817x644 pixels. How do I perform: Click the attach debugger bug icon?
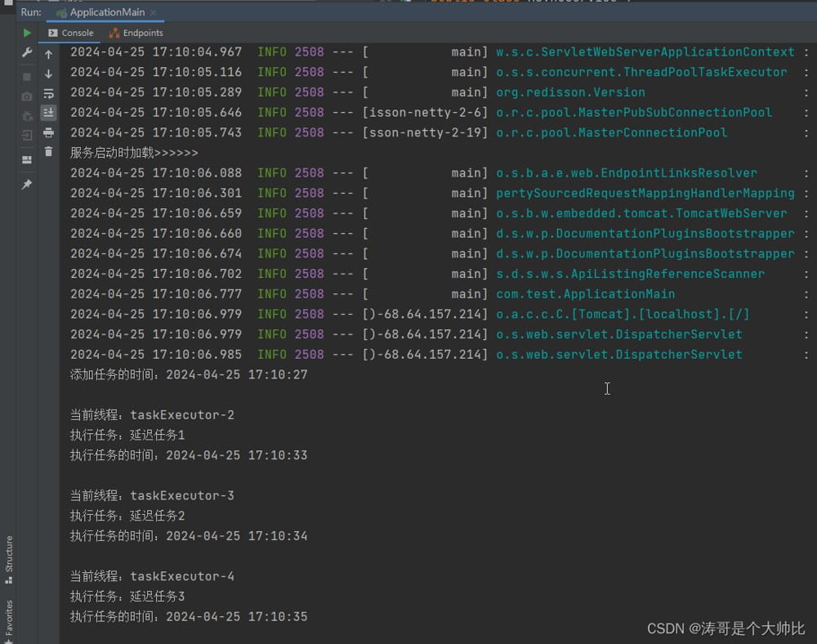tap(27, 117)
